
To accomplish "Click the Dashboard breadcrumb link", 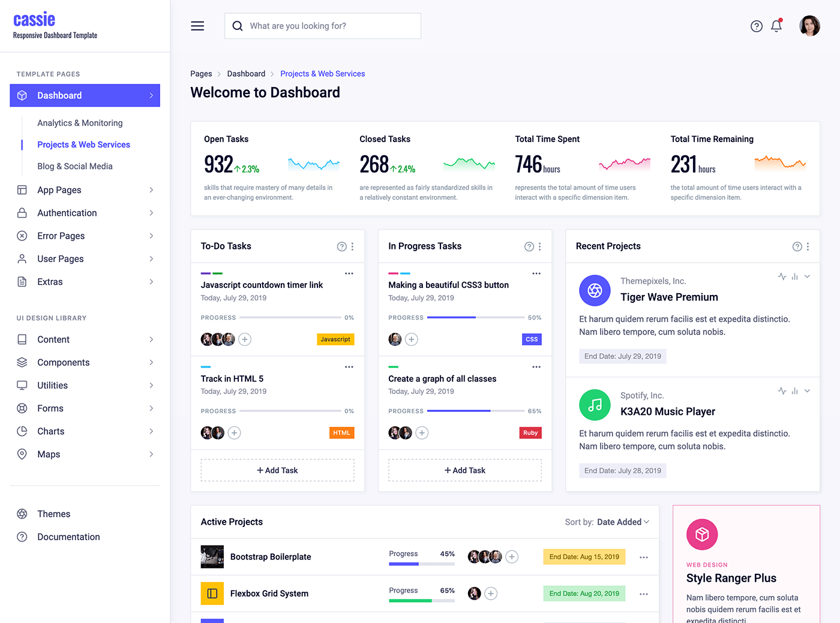I will tap(246, 74).
